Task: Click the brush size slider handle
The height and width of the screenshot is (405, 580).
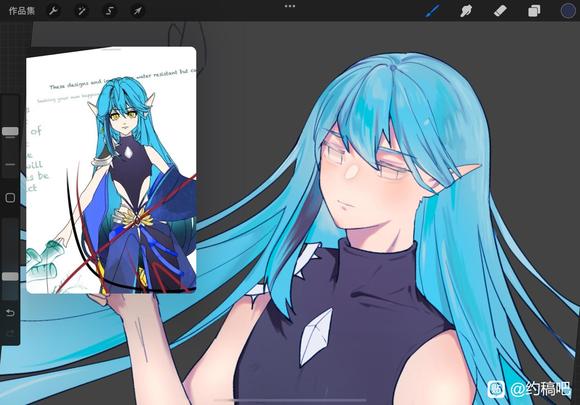Action: [x=10, y=131]
